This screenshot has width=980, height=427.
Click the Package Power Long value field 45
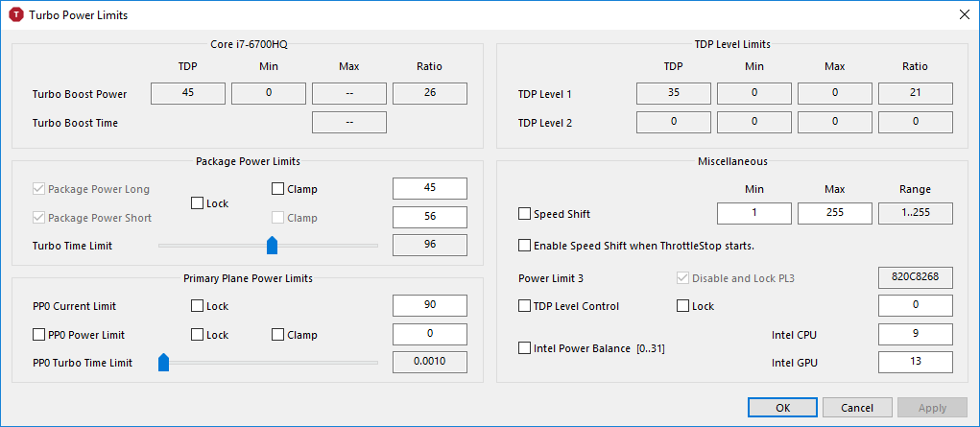pos(429,188)
